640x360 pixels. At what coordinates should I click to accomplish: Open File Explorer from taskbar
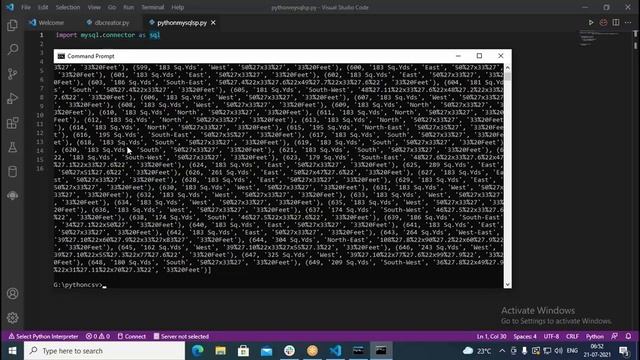point(220,351)
